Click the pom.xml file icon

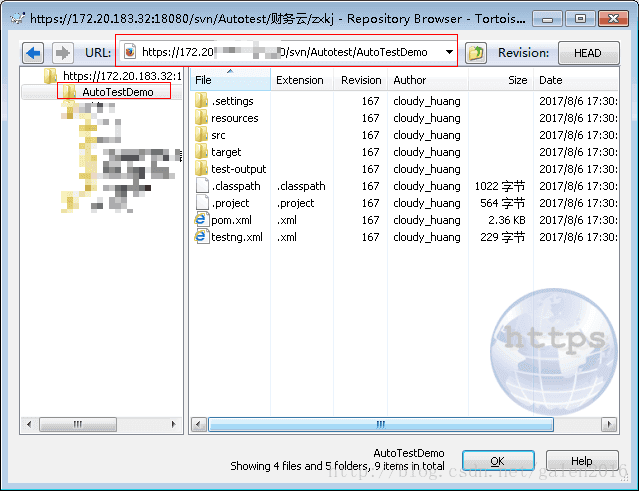[202, 220]
